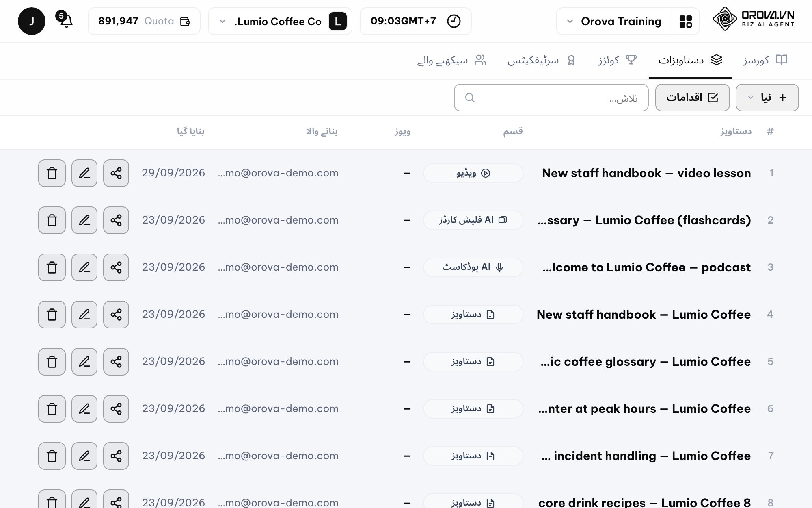Screen dimensions: 812x508
Task: Share the peak hours document row 6
Action: click(116, 409)
